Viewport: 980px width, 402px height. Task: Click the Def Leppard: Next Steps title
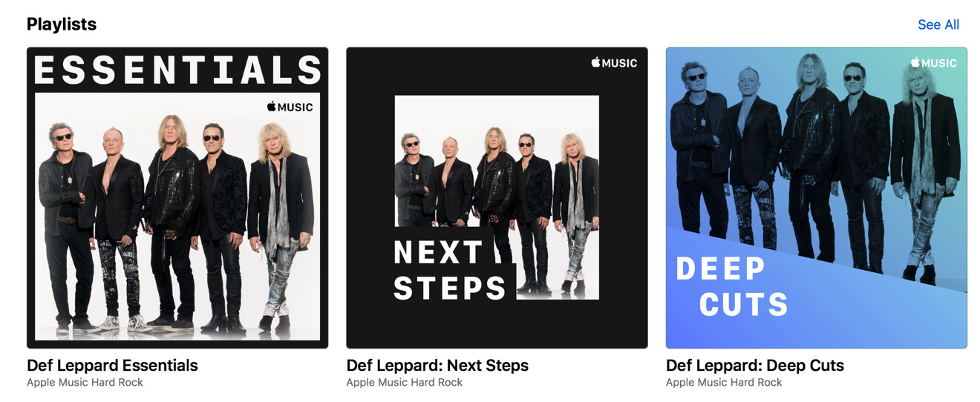(x=437, y=365)
